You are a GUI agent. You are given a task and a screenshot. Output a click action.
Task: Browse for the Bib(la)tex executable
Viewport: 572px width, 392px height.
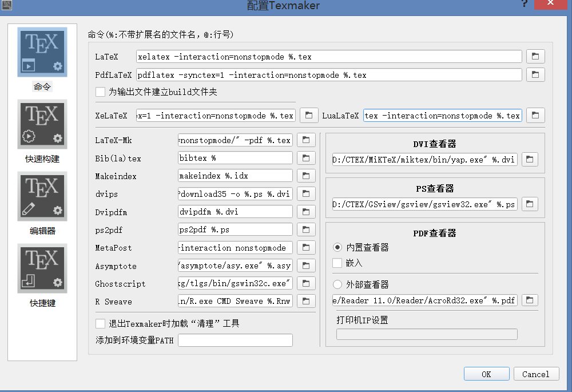pyautogui.click(x=306, y=158)
